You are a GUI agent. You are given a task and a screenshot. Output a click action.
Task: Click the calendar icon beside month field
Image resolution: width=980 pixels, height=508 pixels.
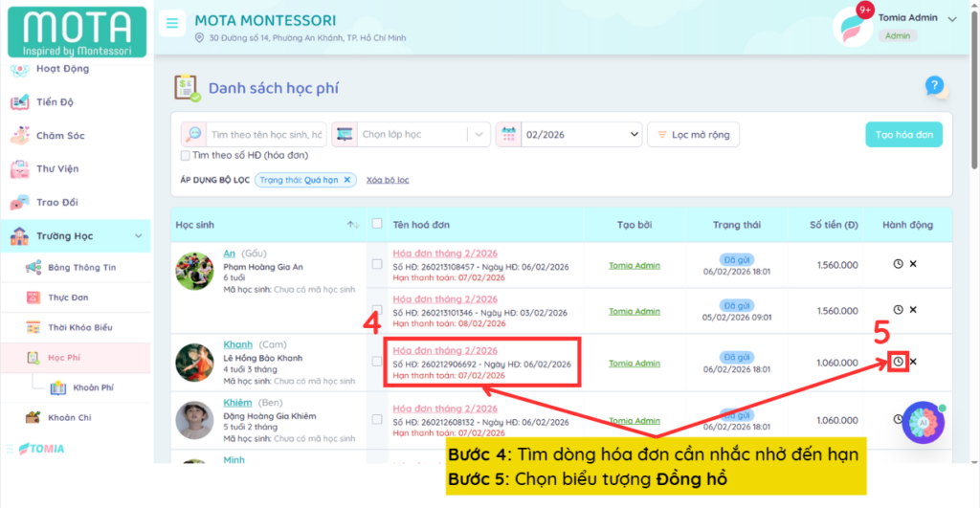click(x=508, y=135)
